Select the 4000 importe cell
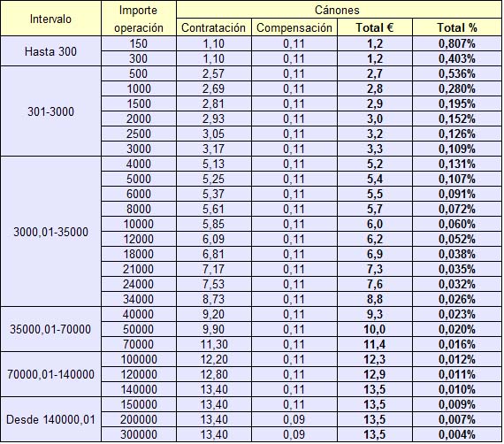This screenshot has height=444, width=504. (139, 164)
